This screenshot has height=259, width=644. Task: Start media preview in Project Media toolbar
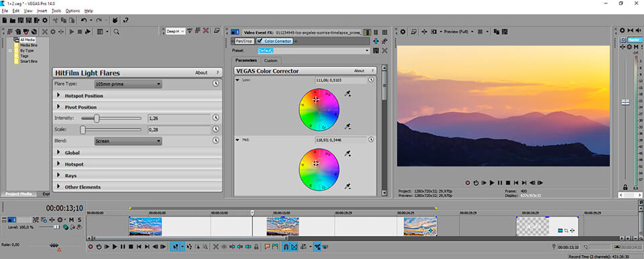pos(72,32)
